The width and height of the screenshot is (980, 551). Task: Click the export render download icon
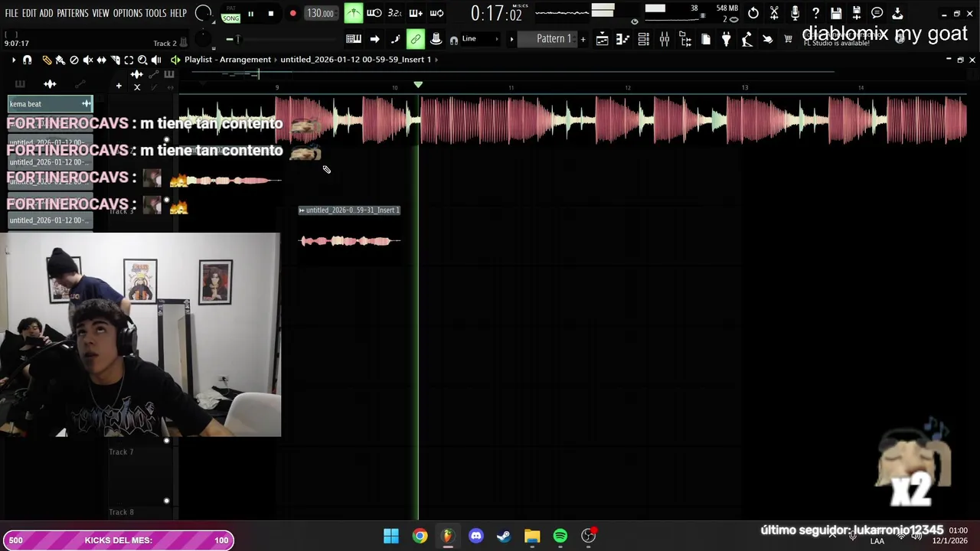click(898, 13)
